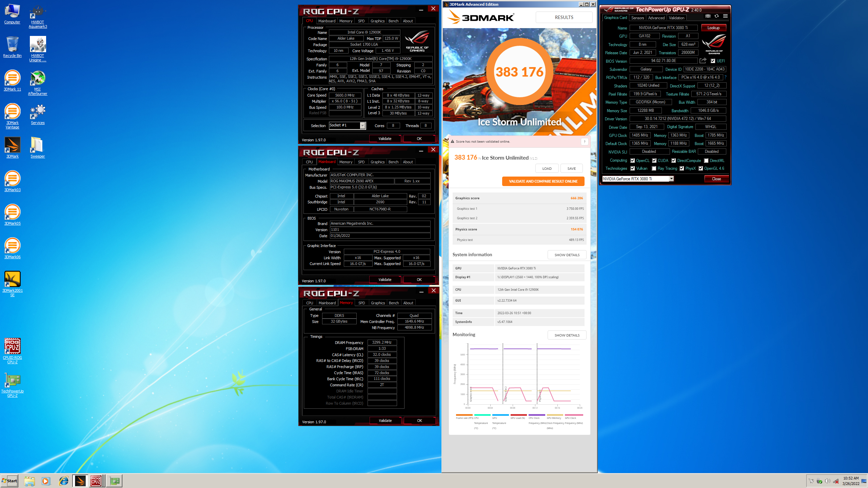Screen dimensions: 868x488
Task: Open the 3DMark05 desktop shortcut
Action: point(12,215)
